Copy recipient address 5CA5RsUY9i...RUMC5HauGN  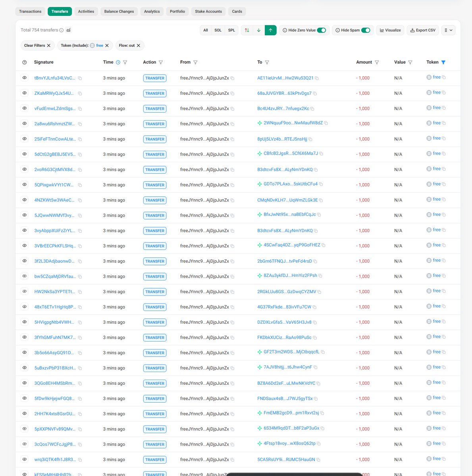pos(318,460)
